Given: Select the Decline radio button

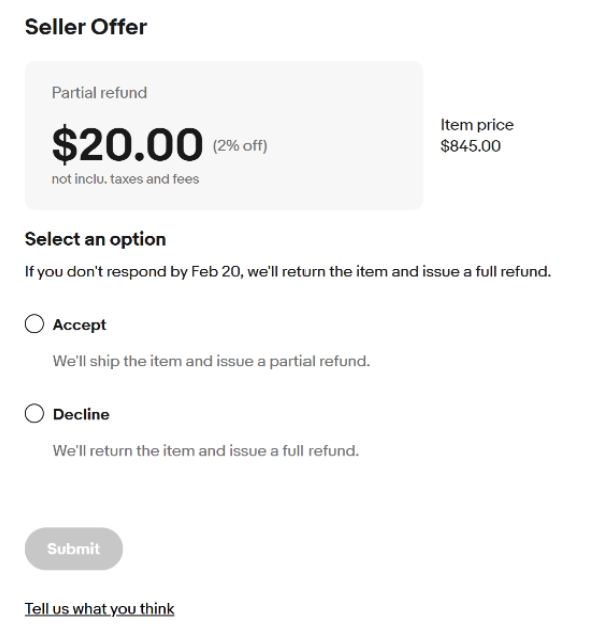Looking at the screenshot, I should (x=35, y=414).
